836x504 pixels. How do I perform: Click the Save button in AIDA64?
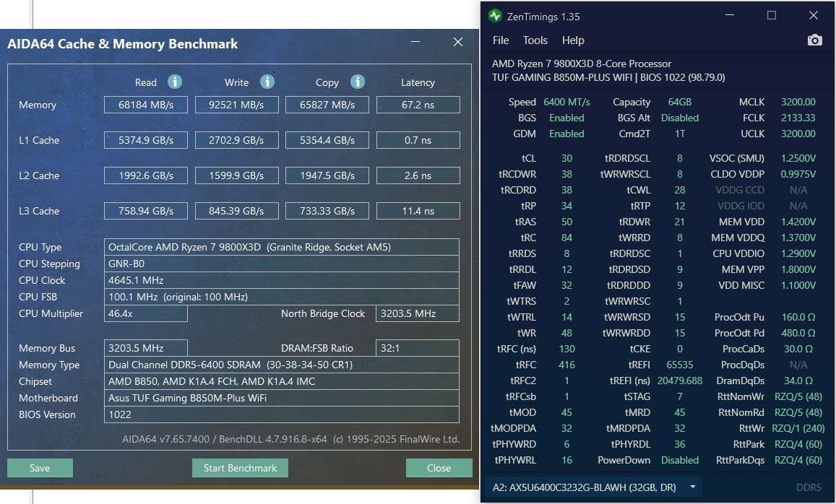tap(40, 468)
